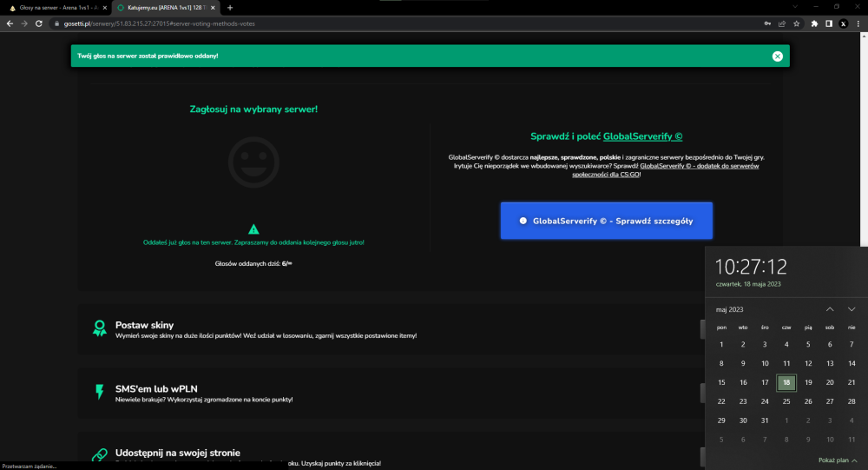Open the Chrome three-dot menu
Viewport: 868px width, 470px height.
coord(858,23)
